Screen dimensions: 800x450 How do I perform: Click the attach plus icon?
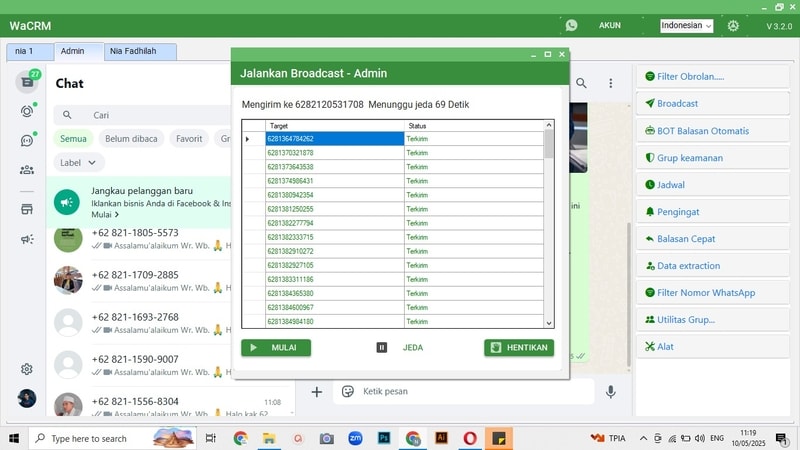pos(317,391)
